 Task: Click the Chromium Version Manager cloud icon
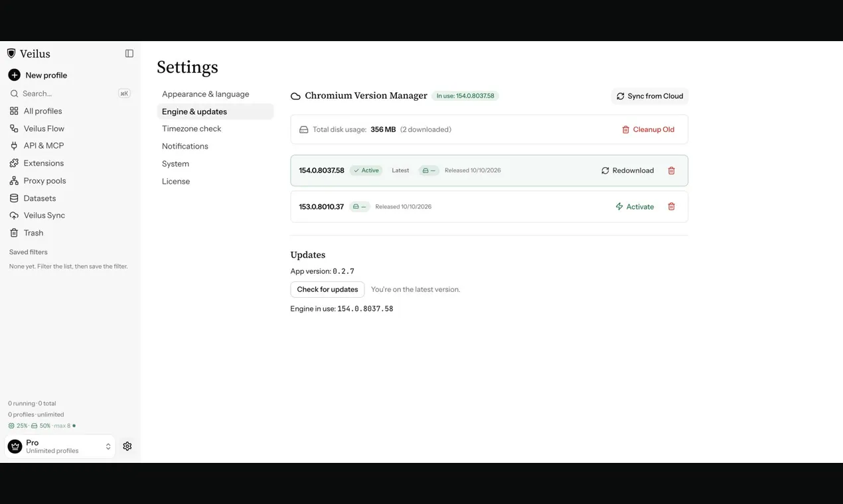point(295,96)
